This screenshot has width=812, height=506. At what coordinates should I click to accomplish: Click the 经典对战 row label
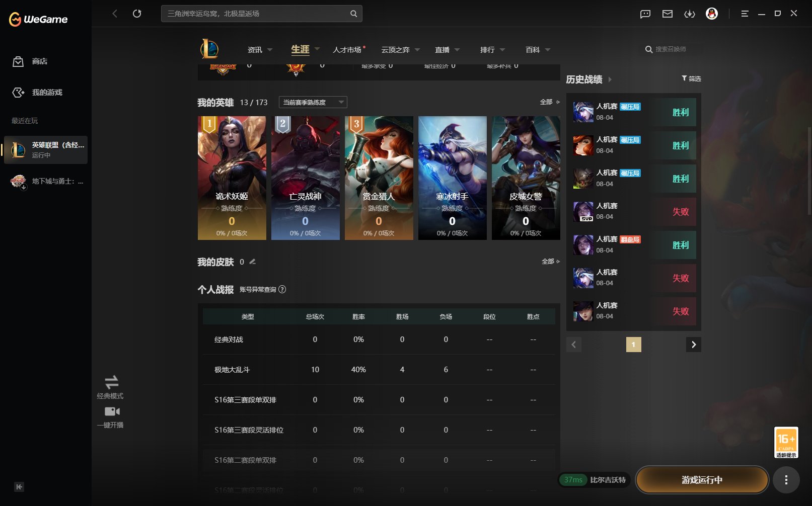[229, 340]
